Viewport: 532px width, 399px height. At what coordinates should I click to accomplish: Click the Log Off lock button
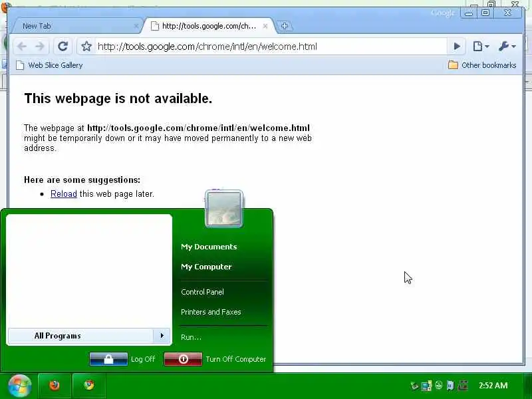[x=108, y=359]
